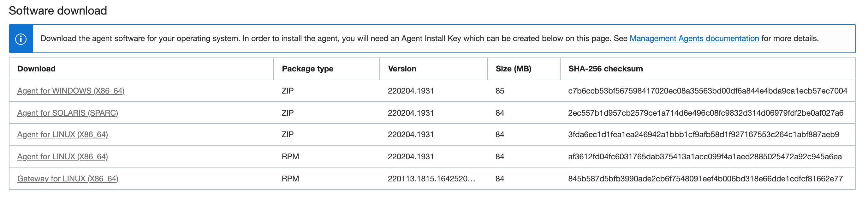Click ZIP in the SOLARIS agent row
Viewport: 868px width, 201px height.
pos(287,112)
